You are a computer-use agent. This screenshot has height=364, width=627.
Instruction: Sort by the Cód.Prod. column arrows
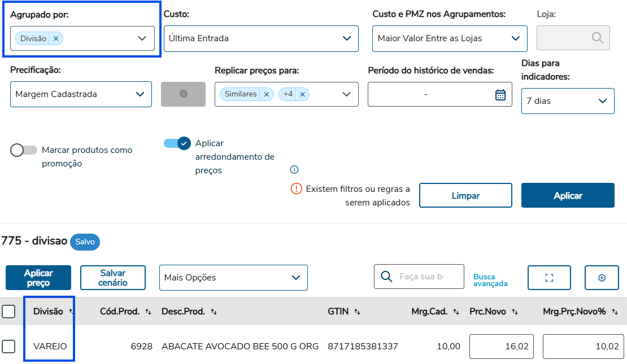click(148, 312)
